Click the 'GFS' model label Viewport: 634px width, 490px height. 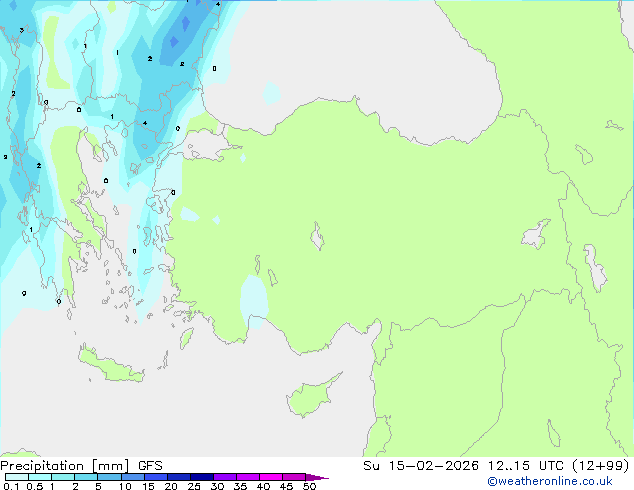150,466
